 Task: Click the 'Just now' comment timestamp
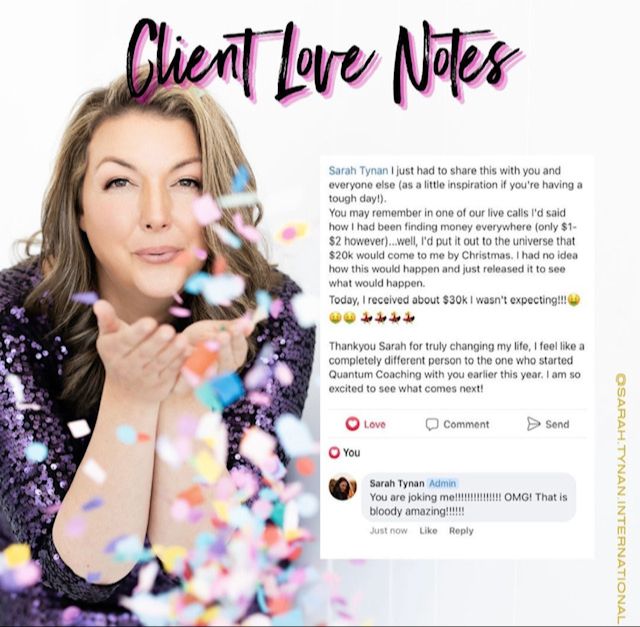coord(388,531)
